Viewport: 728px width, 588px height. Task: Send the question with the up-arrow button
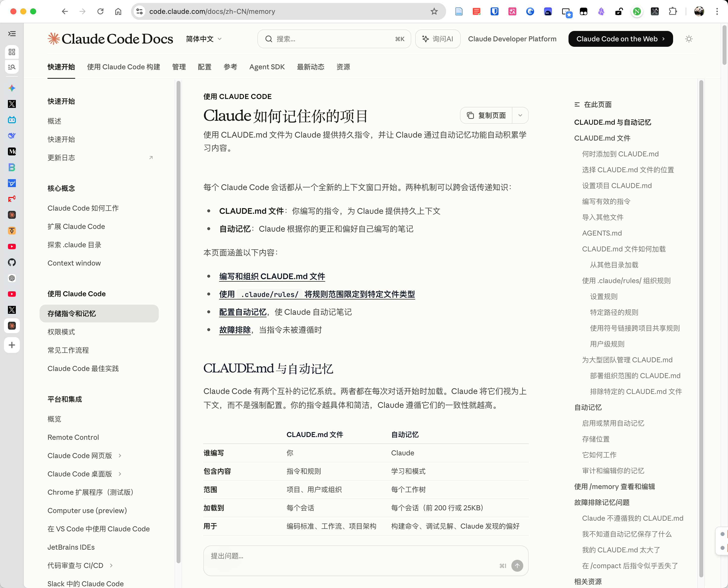click(x=517, y=565)
